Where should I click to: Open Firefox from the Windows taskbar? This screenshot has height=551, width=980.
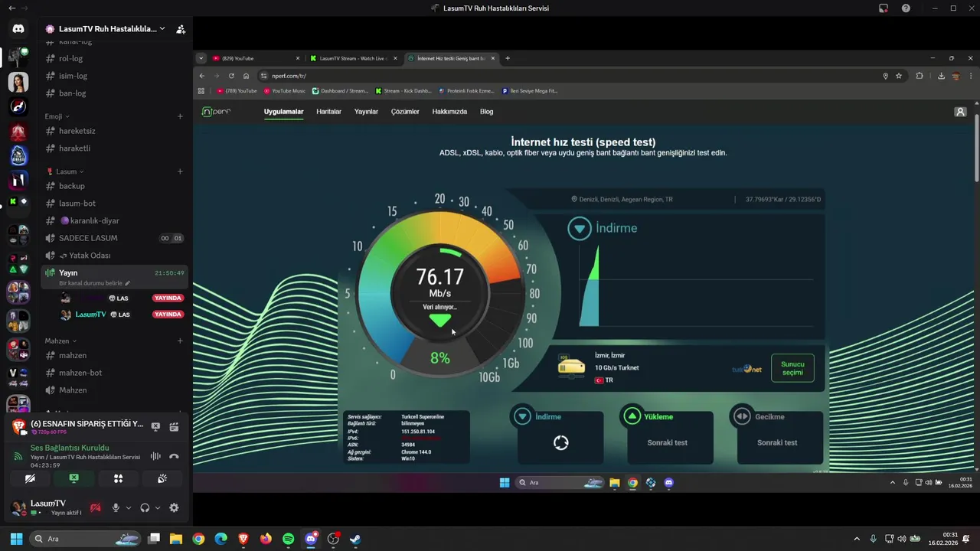(x=266, y=539)
